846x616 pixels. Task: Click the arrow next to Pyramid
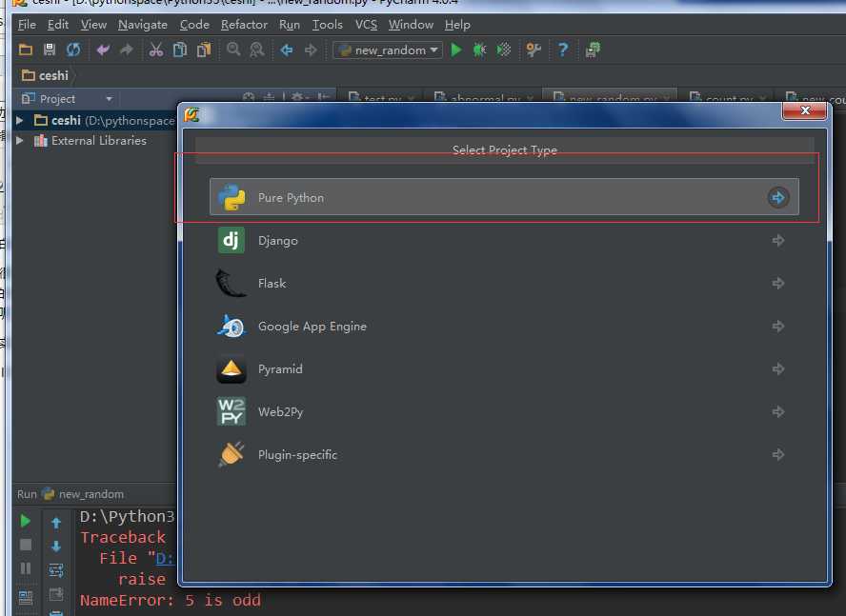(778, 369)
